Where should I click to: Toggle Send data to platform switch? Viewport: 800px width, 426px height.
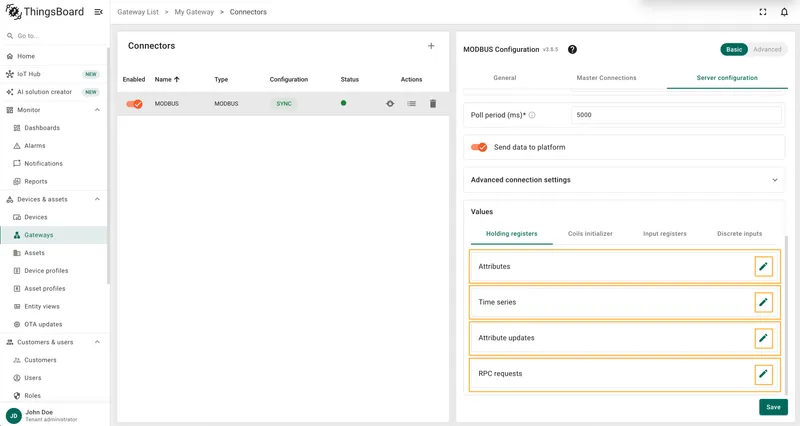coord(479,147)
